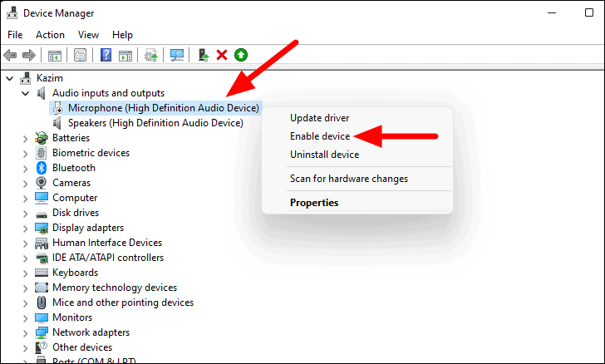Select the Display adapters label
The height and width of the screenshot is (364, 605).
pyautogui.click(x=88, y=228)
